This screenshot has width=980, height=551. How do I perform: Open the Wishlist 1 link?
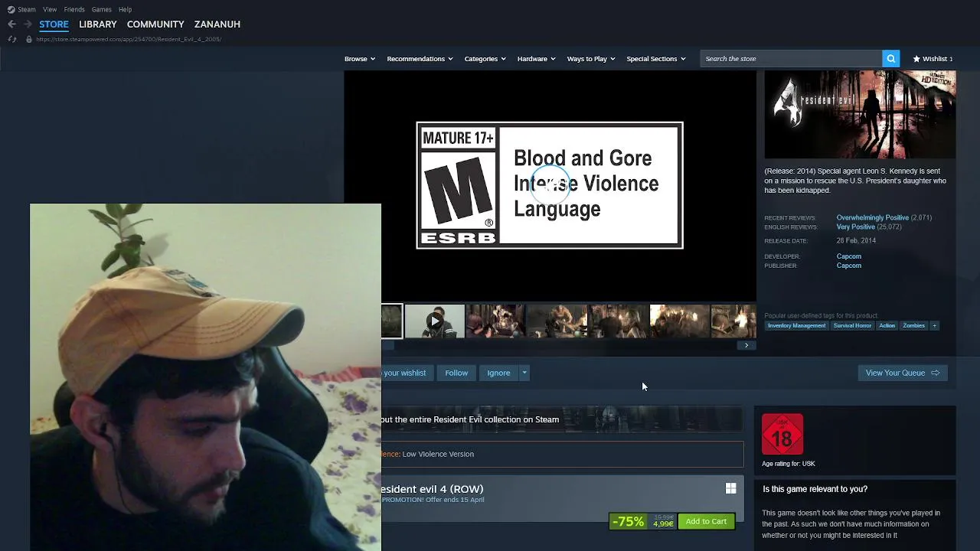[933, 58]
